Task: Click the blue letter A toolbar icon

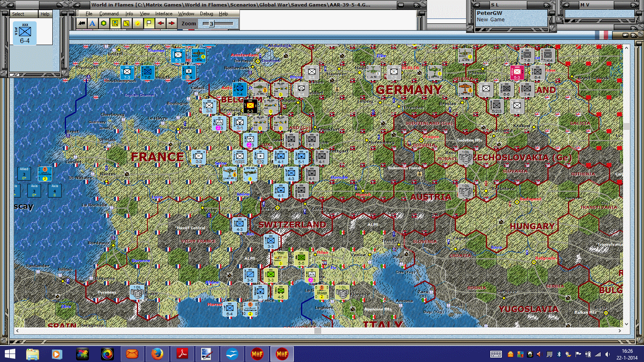Action: click(93, 23)
